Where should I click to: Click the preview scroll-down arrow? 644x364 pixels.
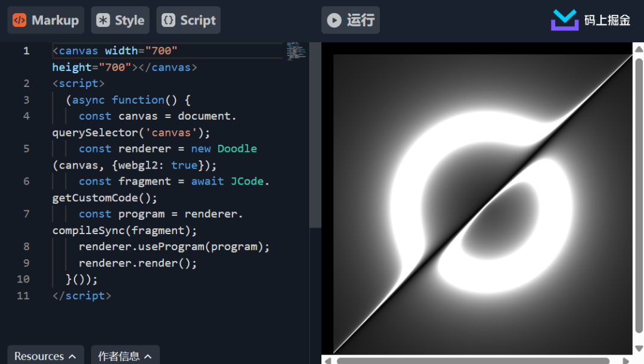pos(639,349)
